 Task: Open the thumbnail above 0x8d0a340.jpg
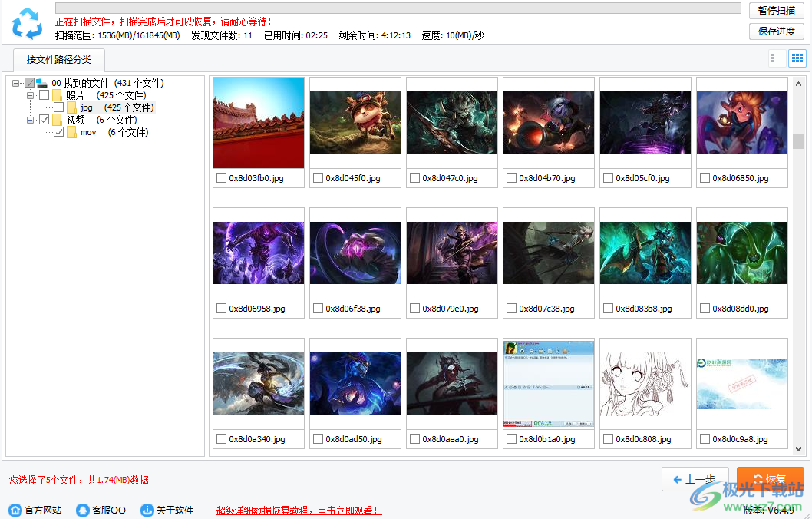click(x=259, y=384)
